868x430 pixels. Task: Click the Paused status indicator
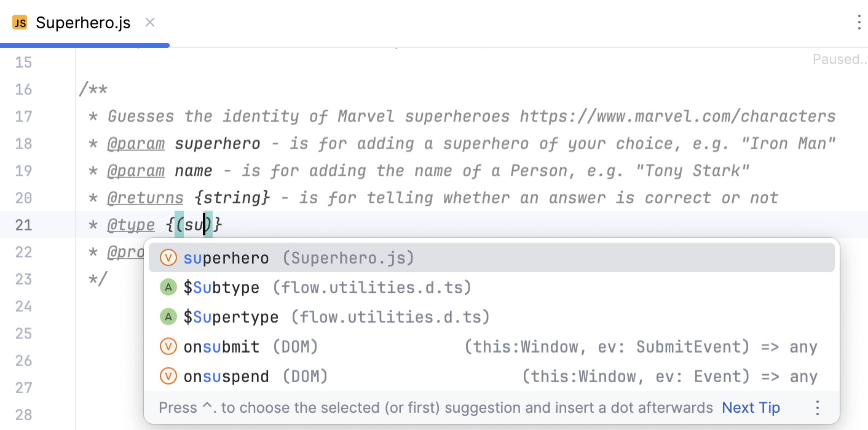coord(840,59)
